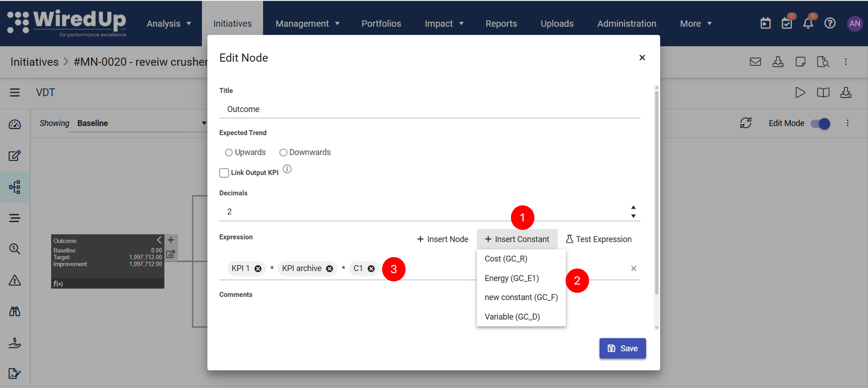Click the VDT play icon
The width and height of the screenshot is (868, 388).
800,92
